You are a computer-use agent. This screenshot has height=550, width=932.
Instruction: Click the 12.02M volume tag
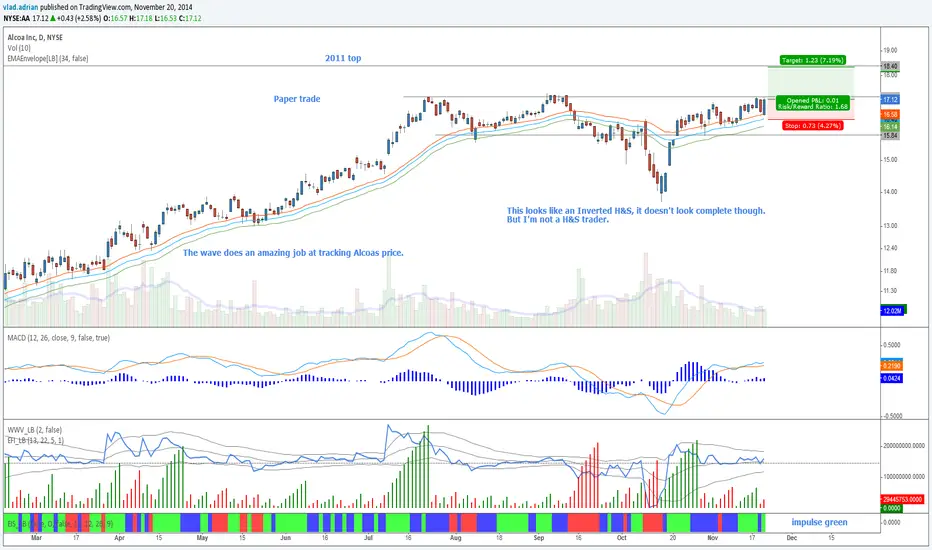[x=892, y=310]
